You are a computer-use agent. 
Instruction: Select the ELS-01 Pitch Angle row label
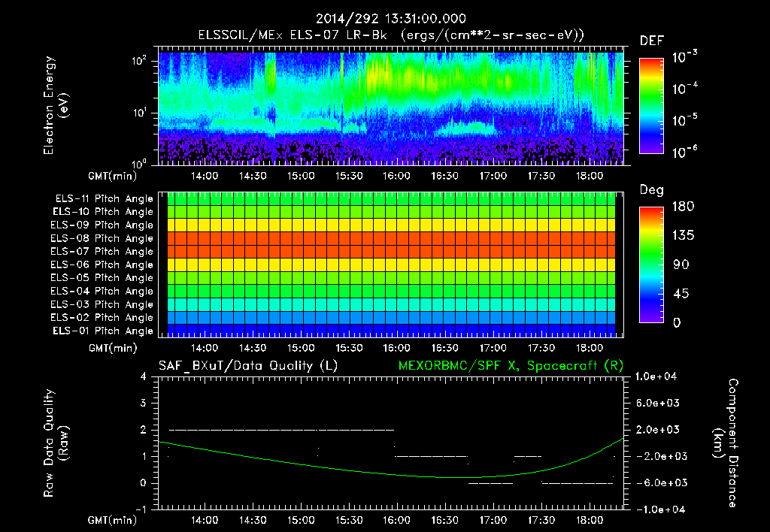pos(103,331)
